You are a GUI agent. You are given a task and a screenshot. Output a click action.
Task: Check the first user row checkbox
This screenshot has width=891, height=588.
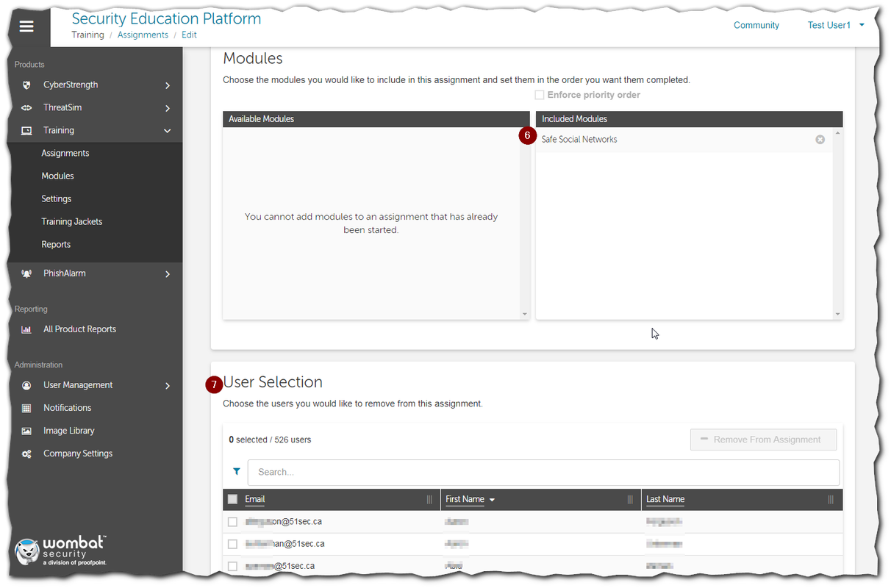pyautogui.click(x=232, y=522)
